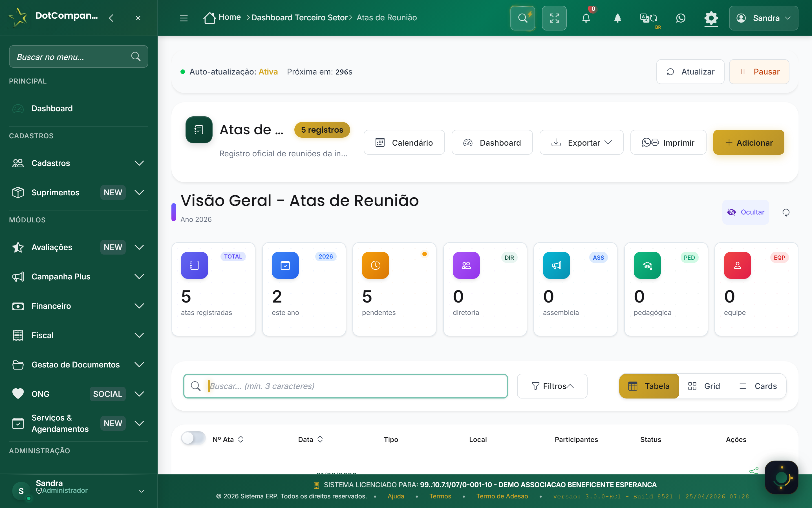The height and width of the screenshot is (508, 812).
Task: Expand Serviços & Agendamentos menu
Action: 78,423
